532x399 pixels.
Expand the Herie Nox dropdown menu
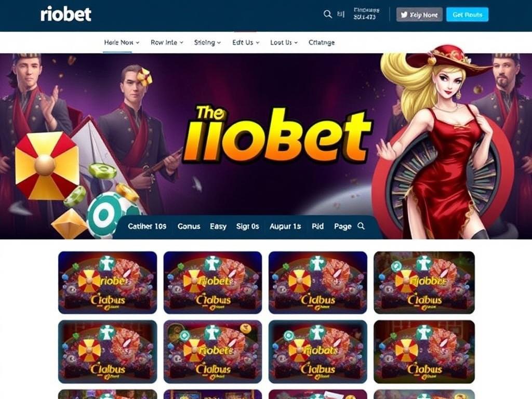tap(122, 43)
